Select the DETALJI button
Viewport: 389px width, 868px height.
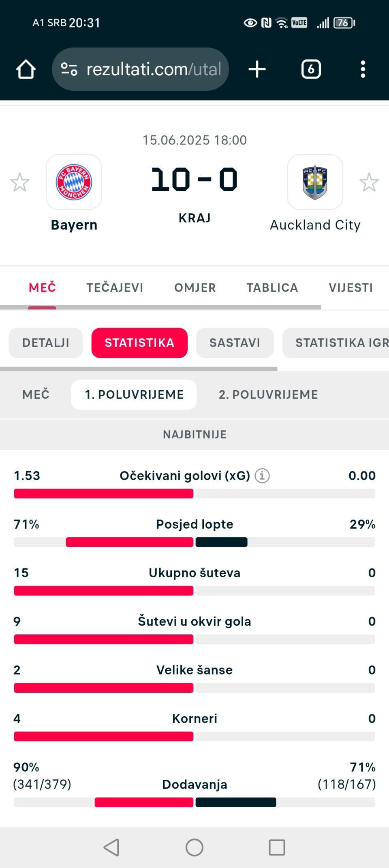[x=46, y=343]
